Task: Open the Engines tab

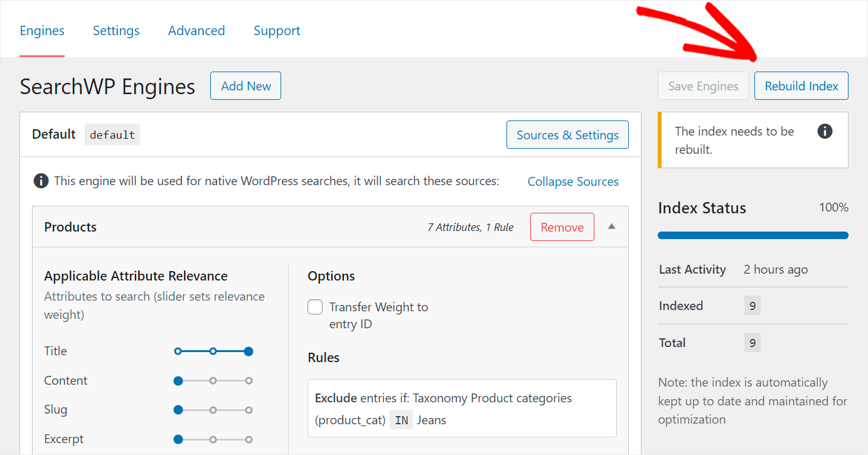Action: [42, 30]
